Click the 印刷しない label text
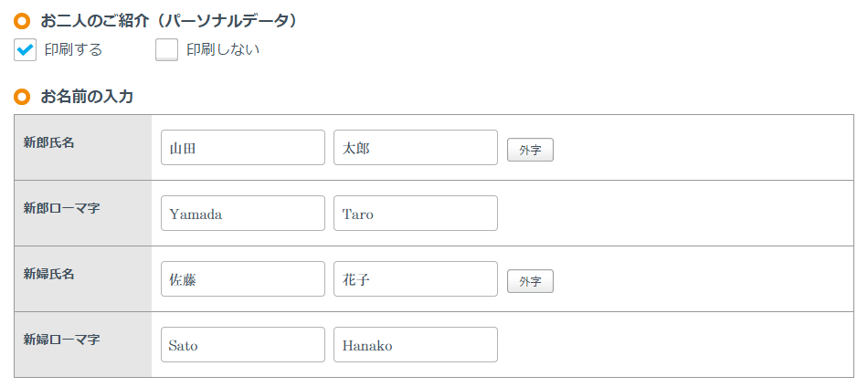868x387 pixels. 223,50
